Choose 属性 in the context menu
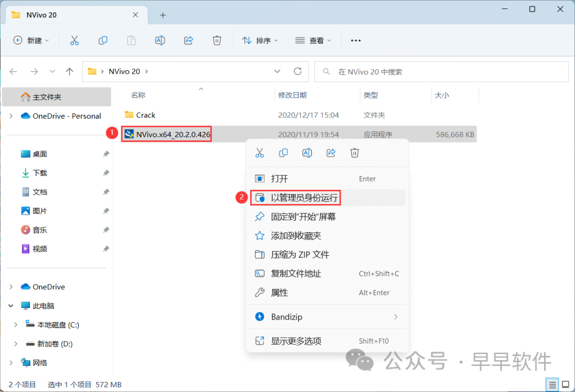 (x=280, y=293)
